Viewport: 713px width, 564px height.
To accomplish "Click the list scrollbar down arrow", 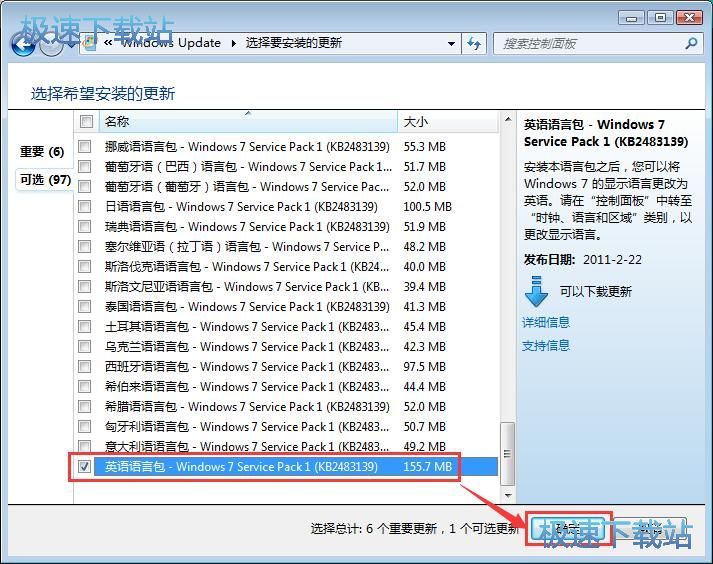I will coord(508,495).
